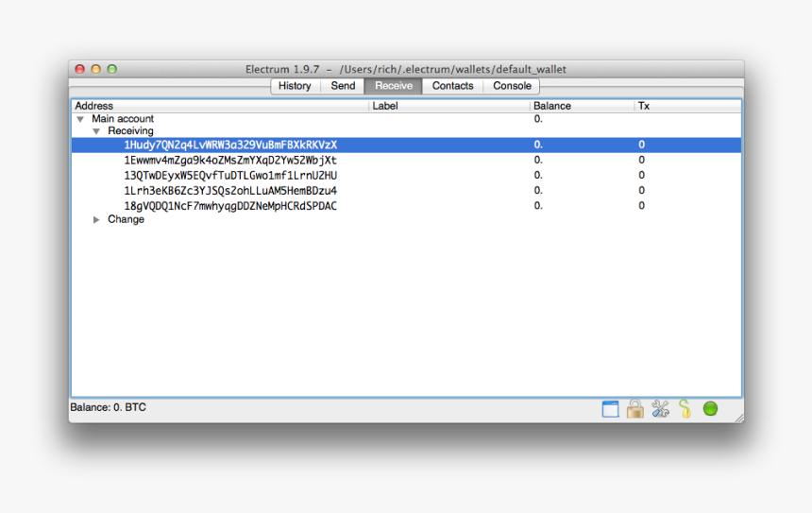Viewport: 812px width, 513px height.
Task: Open the Console tab
Action: click(512, 86)
